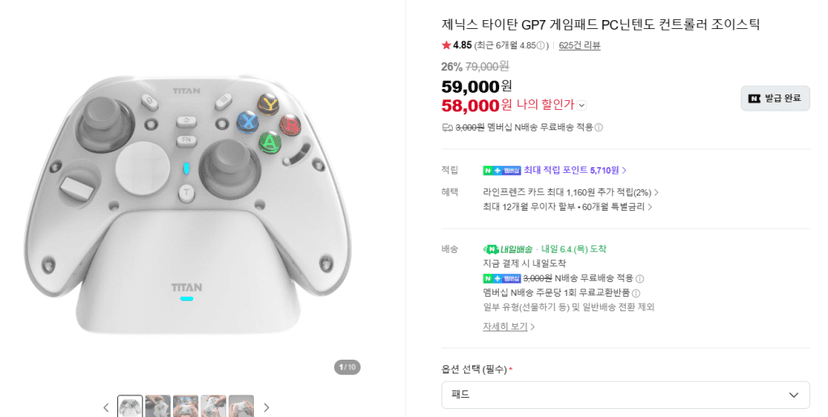Open the 옵션 선택 패드 dropdown
828x417 pixels.
pyautogui.click(x=625, y=395)
